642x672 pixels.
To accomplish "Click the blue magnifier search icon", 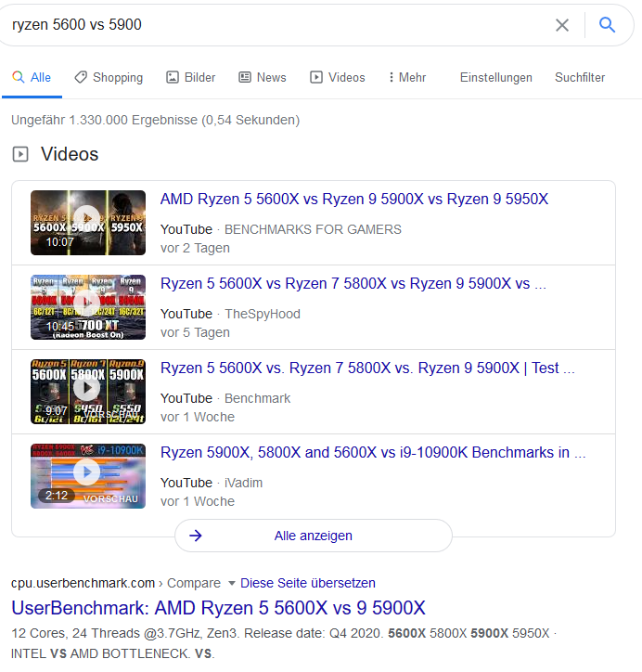I will click(x=607, y=25).
